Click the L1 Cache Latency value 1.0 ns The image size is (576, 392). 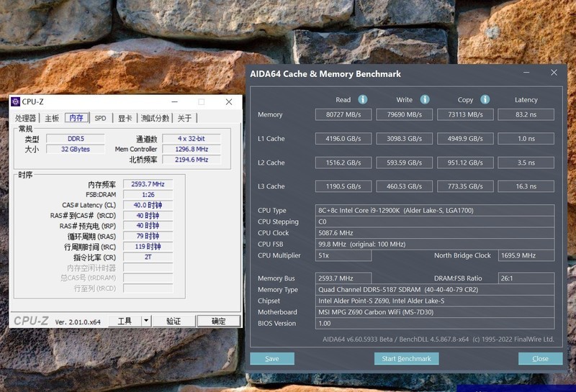point(526,139)
